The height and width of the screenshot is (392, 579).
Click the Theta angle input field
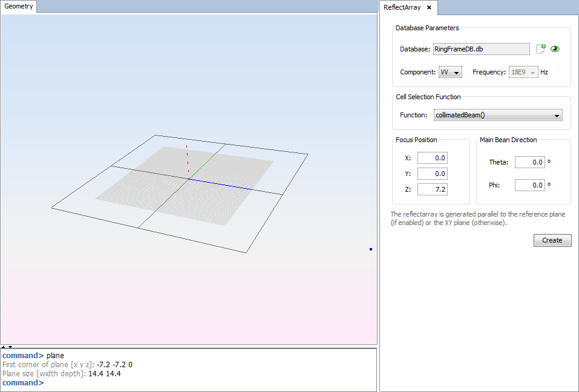[529, 162]
